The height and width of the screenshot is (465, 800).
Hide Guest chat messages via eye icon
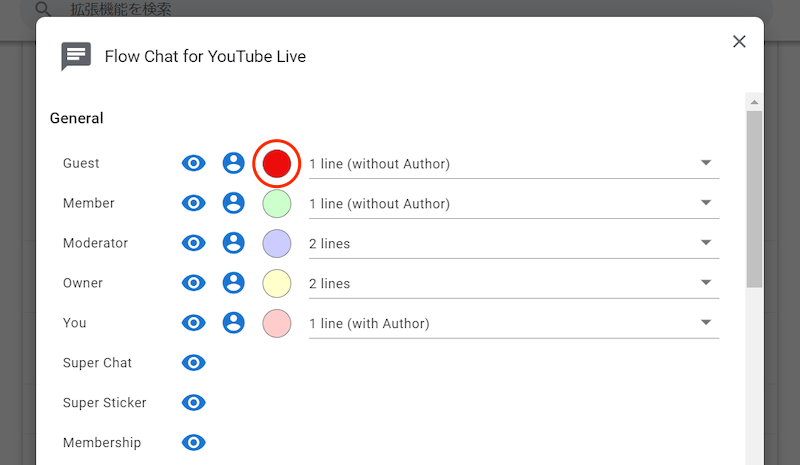[194, 163]
